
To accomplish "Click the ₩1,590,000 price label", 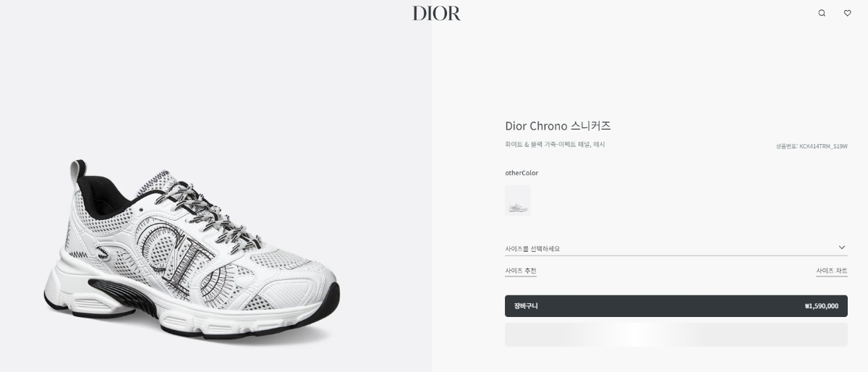I will point(821,306).
